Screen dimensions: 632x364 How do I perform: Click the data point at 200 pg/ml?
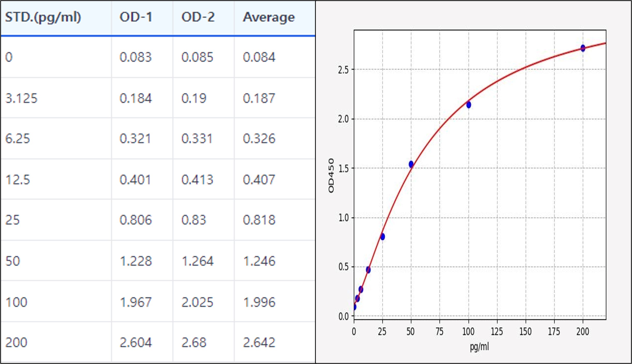pyautogui.click(x=583, y=48)
